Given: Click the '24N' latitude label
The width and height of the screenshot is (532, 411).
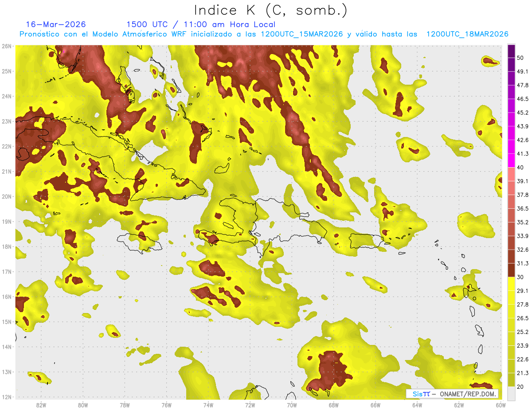Looking at the screenshot, I should tap(6, 96).
